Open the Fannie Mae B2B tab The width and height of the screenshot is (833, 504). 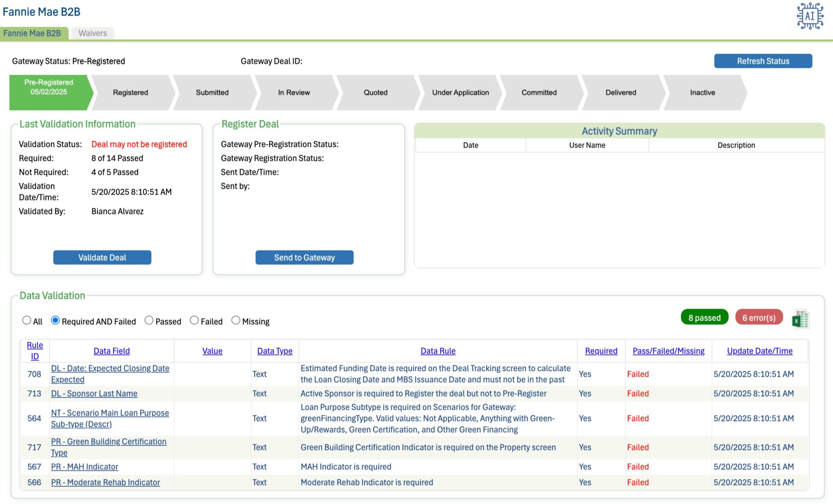point(32,33)
